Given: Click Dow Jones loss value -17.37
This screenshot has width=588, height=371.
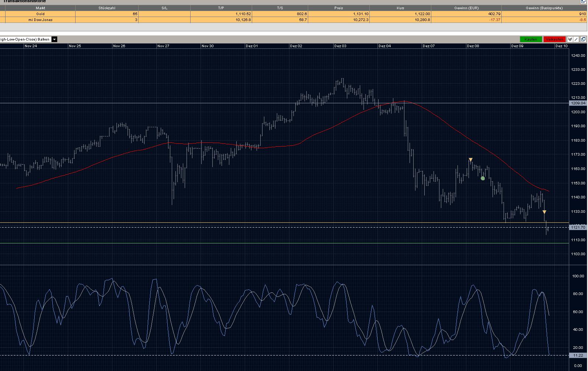Looking at the screenshot, I should click(x=495, y=20).
